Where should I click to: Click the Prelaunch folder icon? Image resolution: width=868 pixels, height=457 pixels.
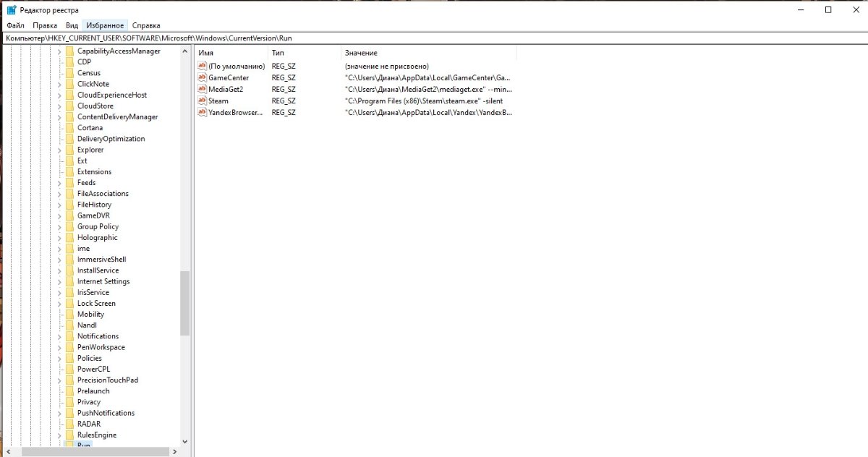[x=69, y=391]
